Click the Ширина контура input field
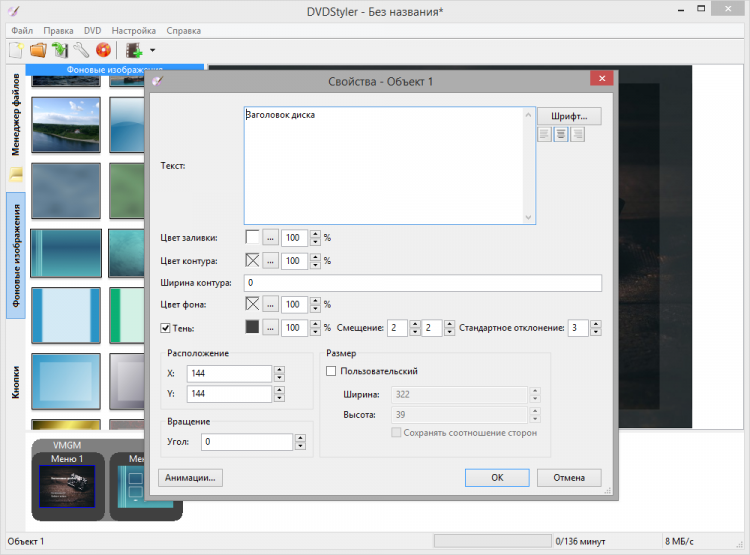This screenshot has height=555, width=750. tap(423, 283)
